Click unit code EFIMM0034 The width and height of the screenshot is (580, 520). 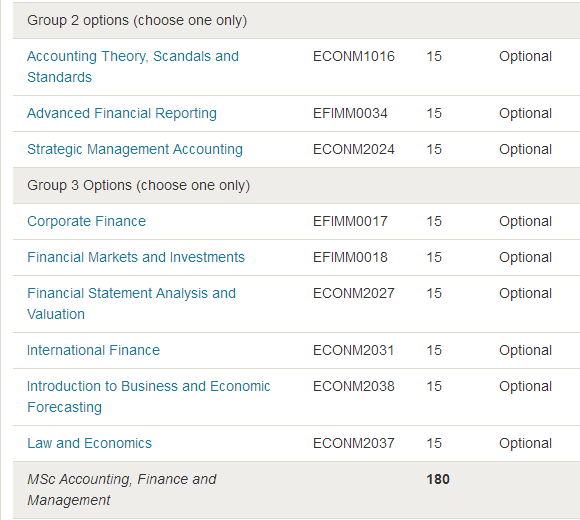(350, 113)
